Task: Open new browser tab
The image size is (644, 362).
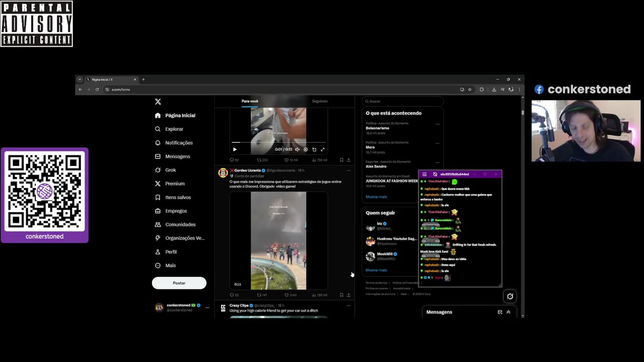Action: (143, 79)
